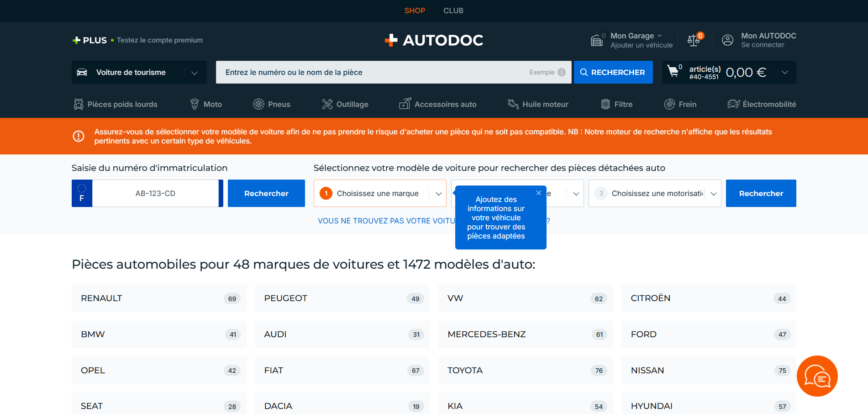Select the MERCEDES-BENZ brand tile

(526, 334)
